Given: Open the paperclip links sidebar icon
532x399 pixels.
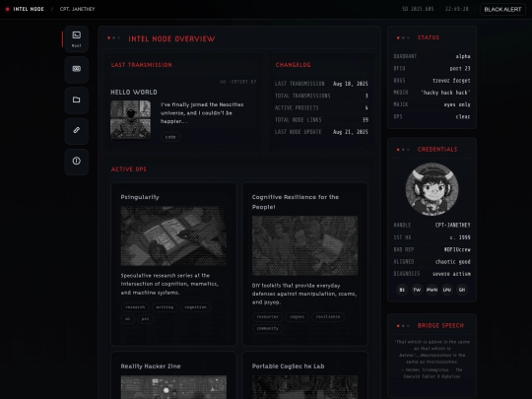Looking at the screenshot, I should 76,131.
